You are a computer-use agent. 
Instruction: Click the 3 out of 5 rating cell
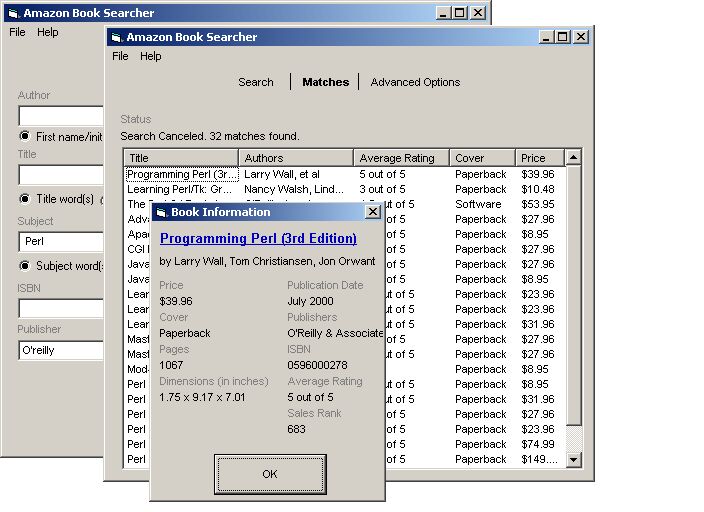click(x=382, y=189)
